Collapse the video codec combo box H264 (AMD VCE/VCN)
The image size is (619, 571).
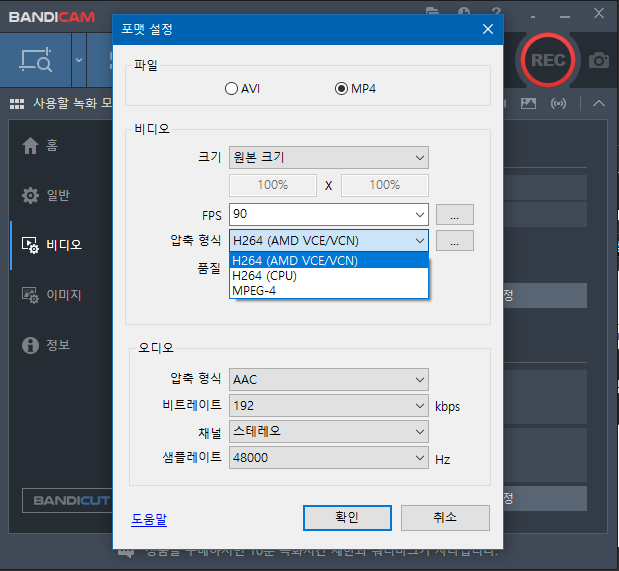(x=328, y=240)
